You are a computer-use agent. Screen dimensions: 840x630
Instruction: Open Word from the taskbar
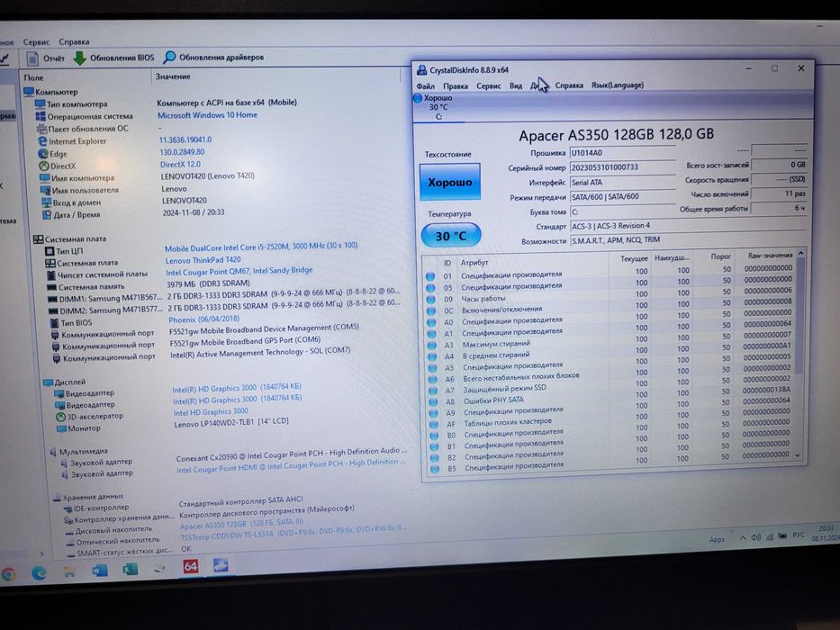[99, 571]
